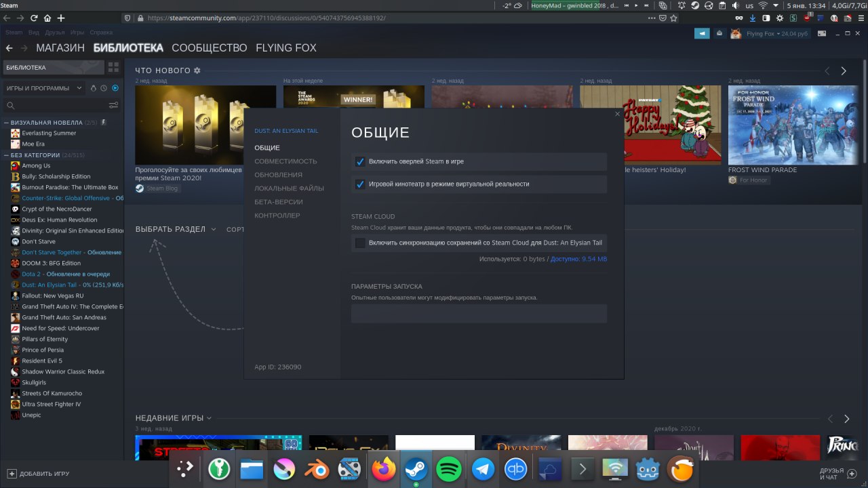Open Flying Fox profile tab
Image resolution: width=868 pixels, height=488 pixels.
[286, 48]
